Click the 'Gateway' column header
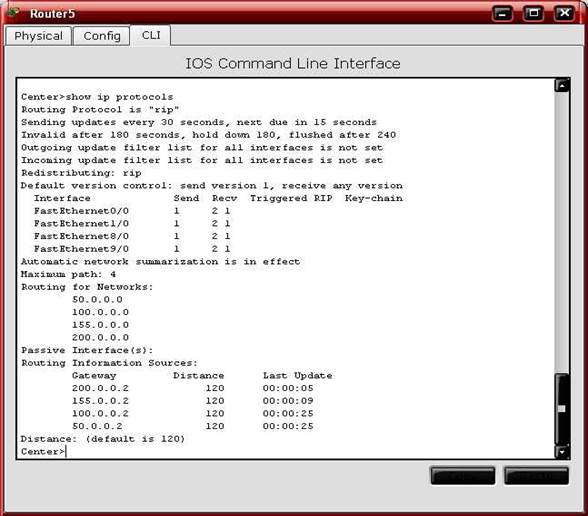Viewport: 588px width, 516px height. (x=94, y=376)
